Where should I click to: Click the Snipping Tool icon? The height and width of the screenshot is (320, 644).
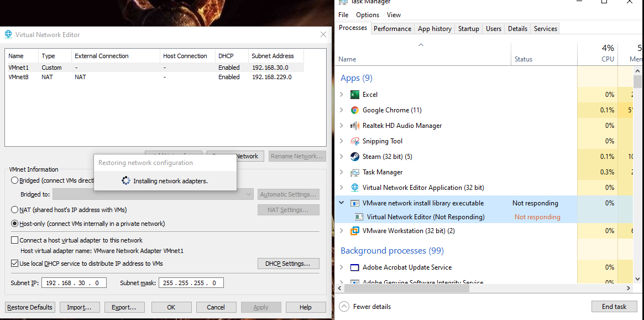pos(354,141)
